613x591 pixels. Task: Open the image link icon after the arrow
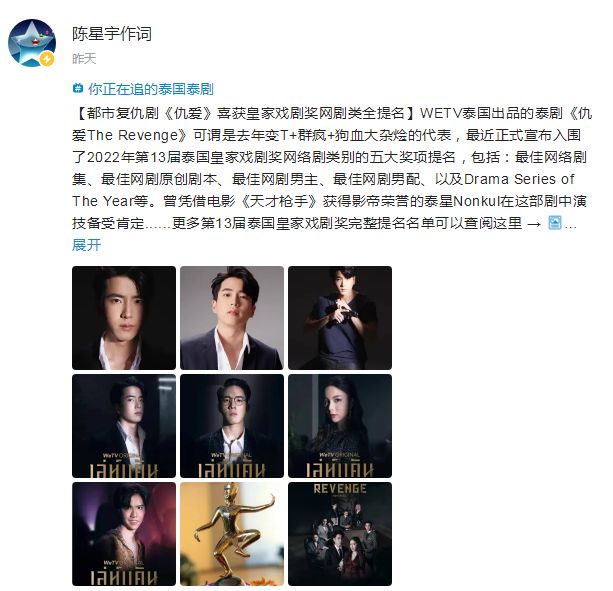555,223
